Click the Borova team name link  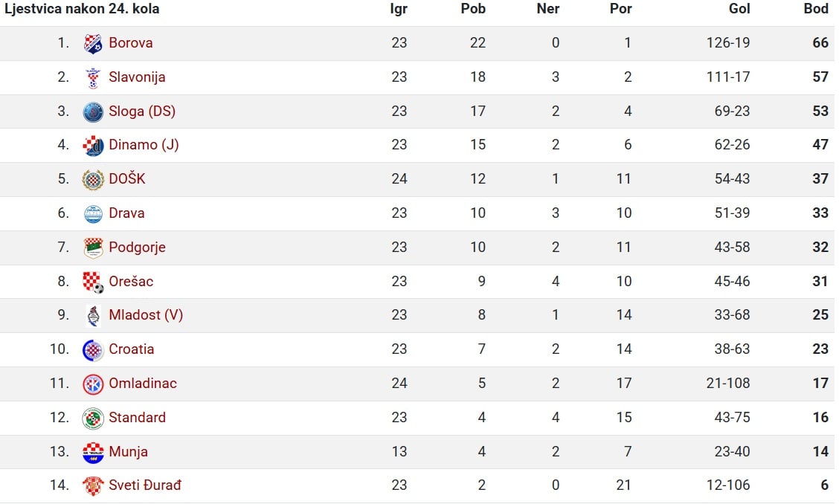pyautogui.click(x=131, y=43)
